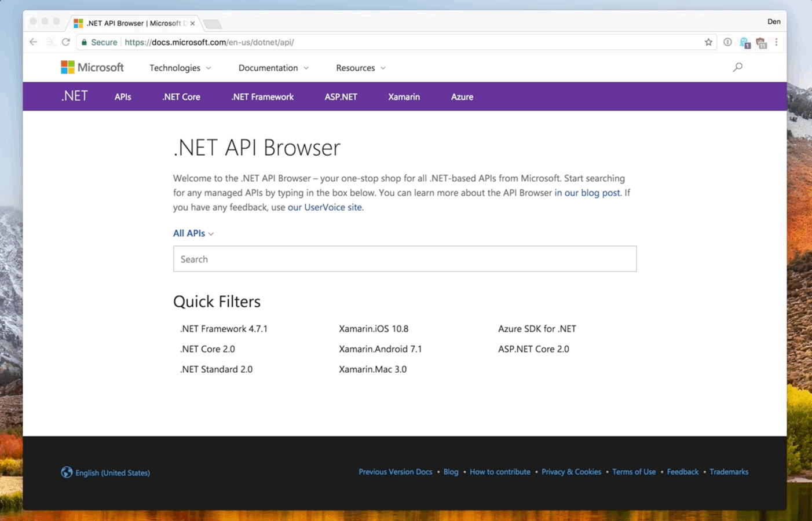Choose .NET Framework 4.7.1 quick filter
The height and width of the screenshot is (521, 812).
[224, 329]
